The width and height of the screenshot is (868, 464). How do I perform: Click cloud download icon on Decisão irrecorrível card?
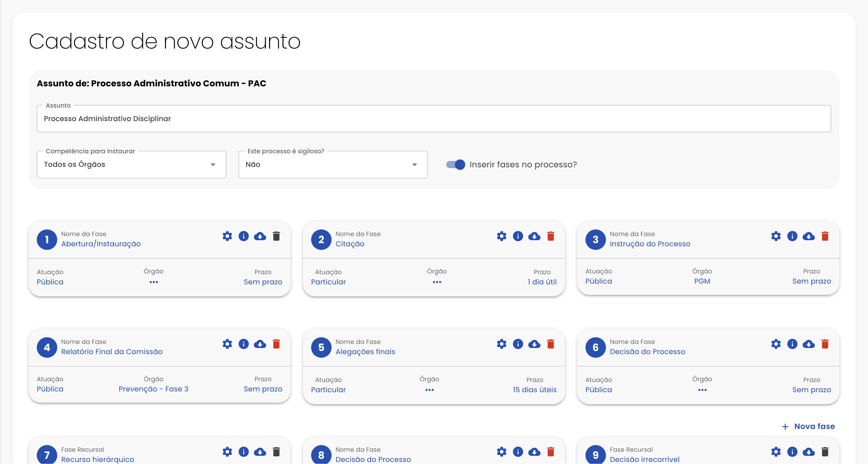pos(809,451)
